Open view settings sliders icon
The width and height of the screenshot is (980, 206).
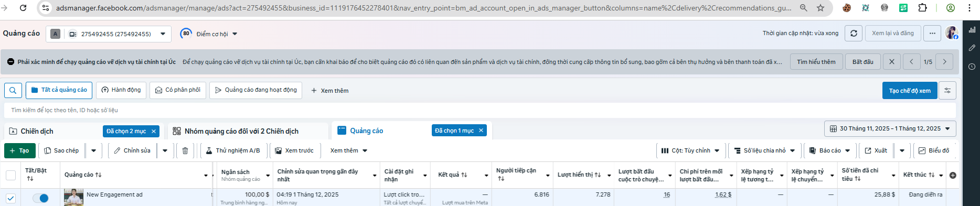[947, 91]
